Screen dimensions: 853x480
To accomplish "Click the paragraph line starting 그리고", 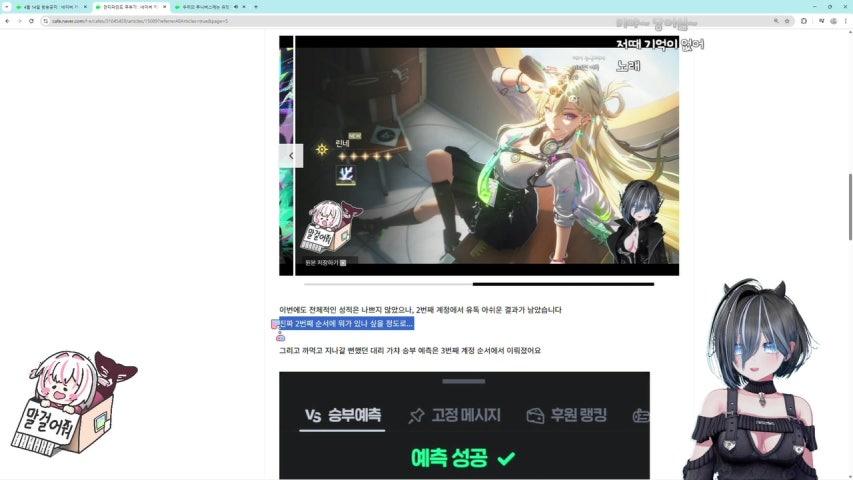I will 410,350.
